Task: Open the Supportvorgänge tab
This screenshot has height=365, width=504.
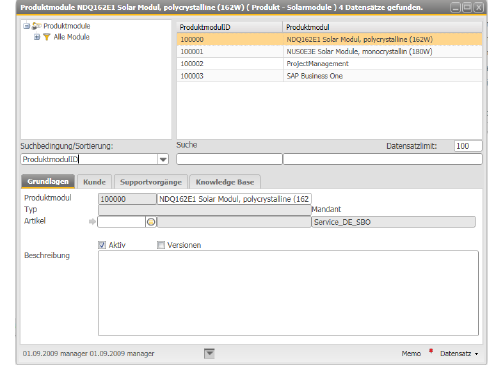Action: point(151,182)
